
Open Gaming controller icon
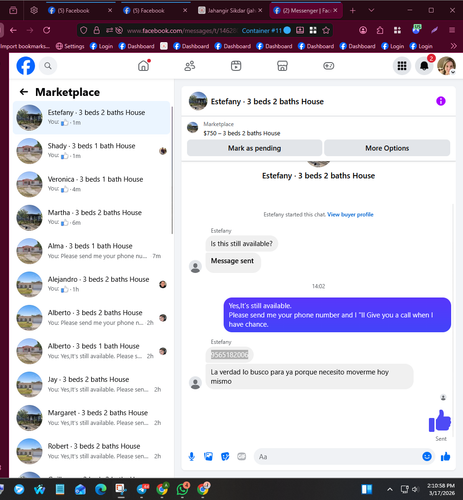pyautogui.click(x=329, y=66)
